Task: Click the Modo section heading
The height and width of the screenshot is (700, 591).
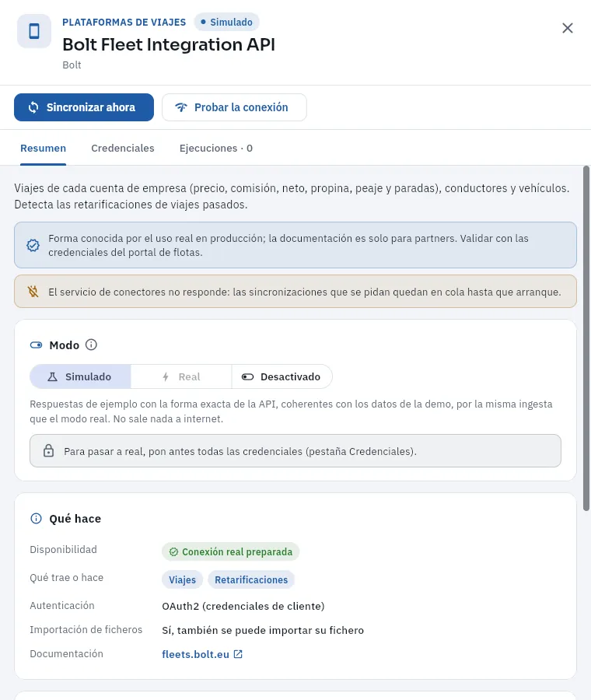Action: click(65, 345)
